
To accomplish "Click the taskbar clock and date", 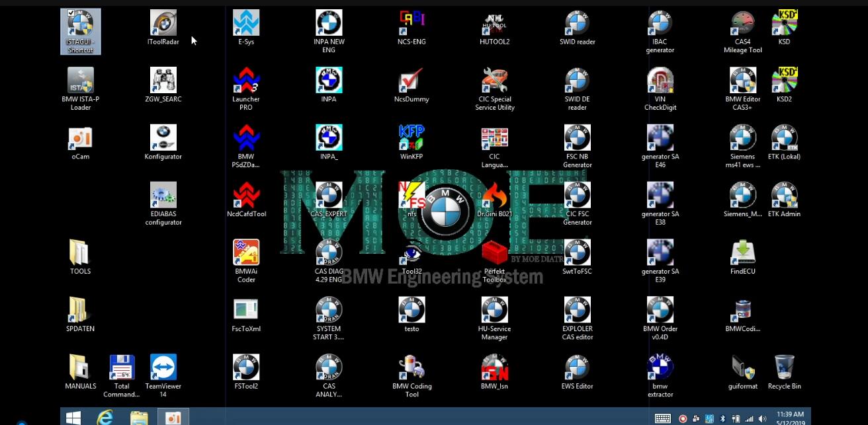I will tap(790, 418).
